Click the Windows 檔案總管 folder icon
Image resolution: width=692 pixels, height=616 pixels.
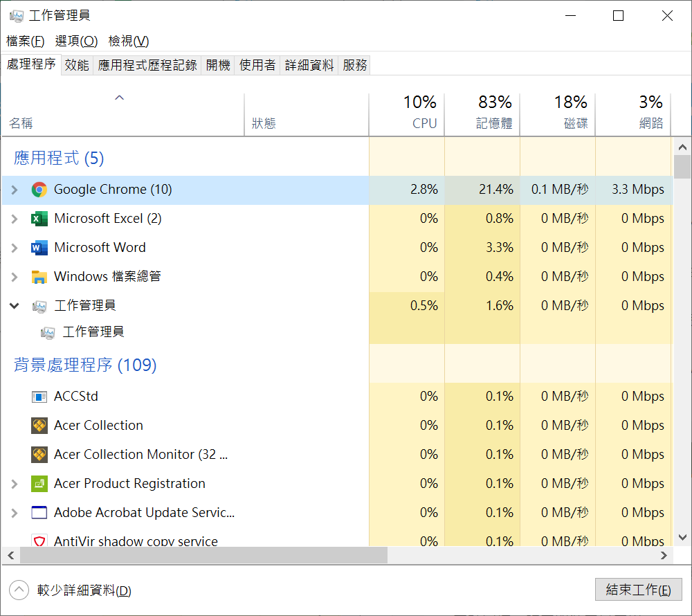39,277
